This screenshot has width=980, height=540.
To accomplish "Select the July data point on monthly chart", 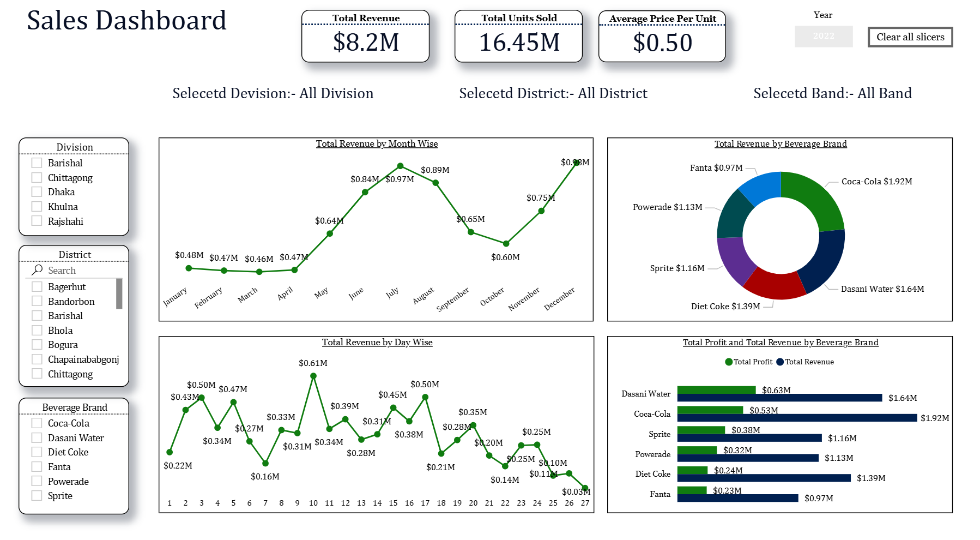I will point(400,166).
